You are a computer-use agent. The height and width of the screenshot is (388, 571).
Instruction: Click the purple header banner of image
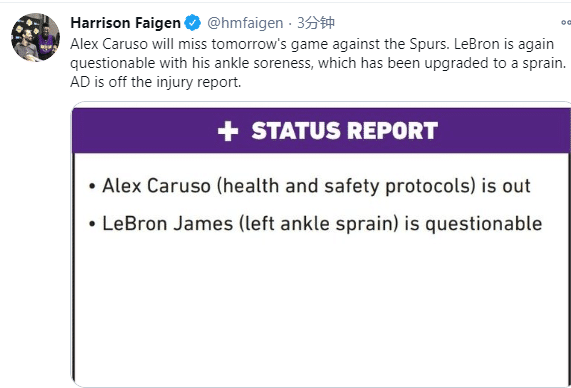point(322,130)
